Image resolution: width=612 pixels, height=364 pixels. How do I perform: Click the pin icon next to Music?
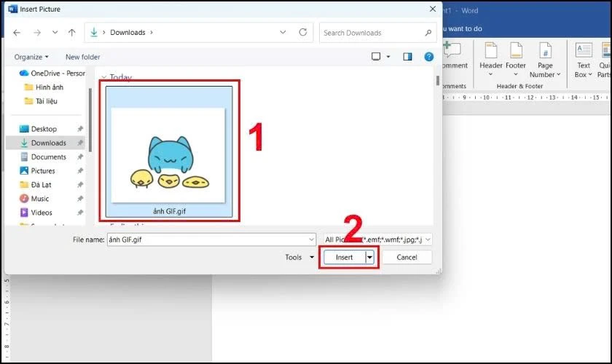pyautogui.click(x=80, y=199)
